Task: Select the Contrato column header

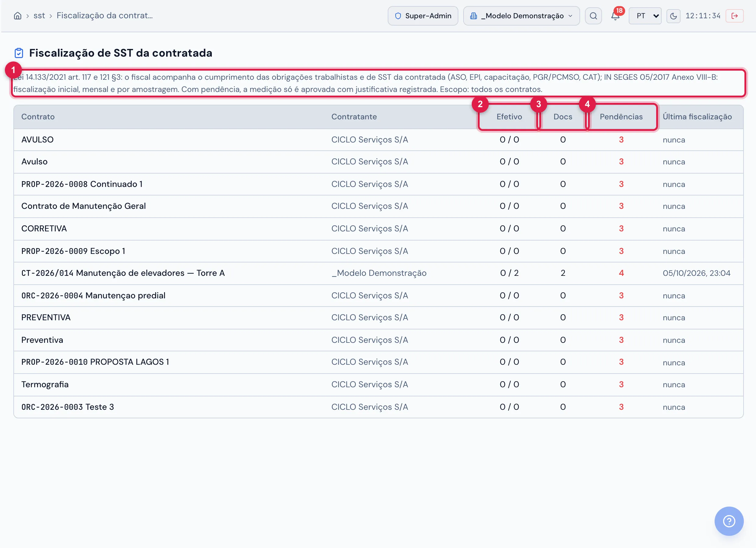Action: (x=38, y=117)
